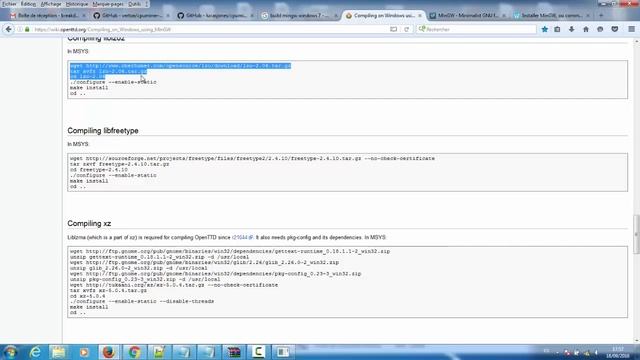
Task: Switch to the Installer MinGW tab
Action: click(x=552, y=16)
